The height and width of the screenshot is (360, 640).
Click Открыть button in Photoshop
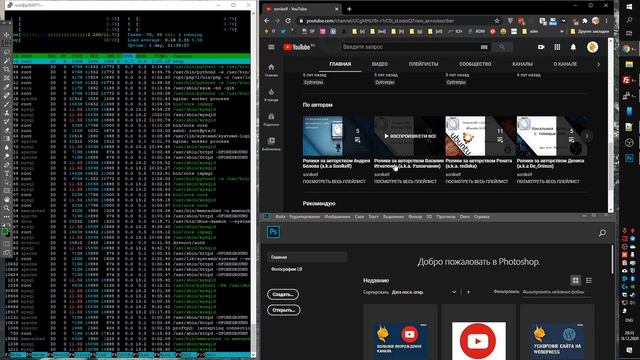[284, 310]
